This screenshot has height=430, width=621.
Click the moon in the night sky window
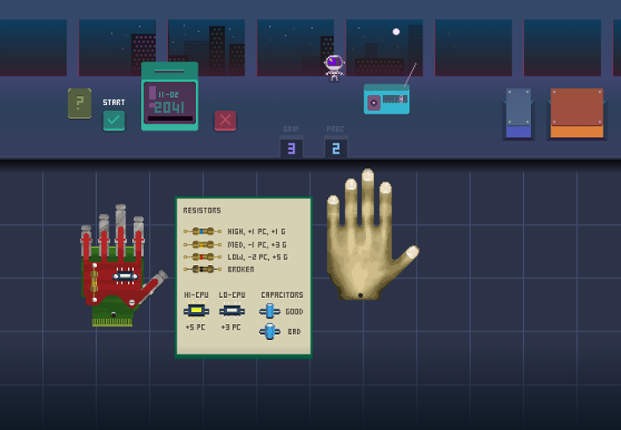tap(396, 32)
